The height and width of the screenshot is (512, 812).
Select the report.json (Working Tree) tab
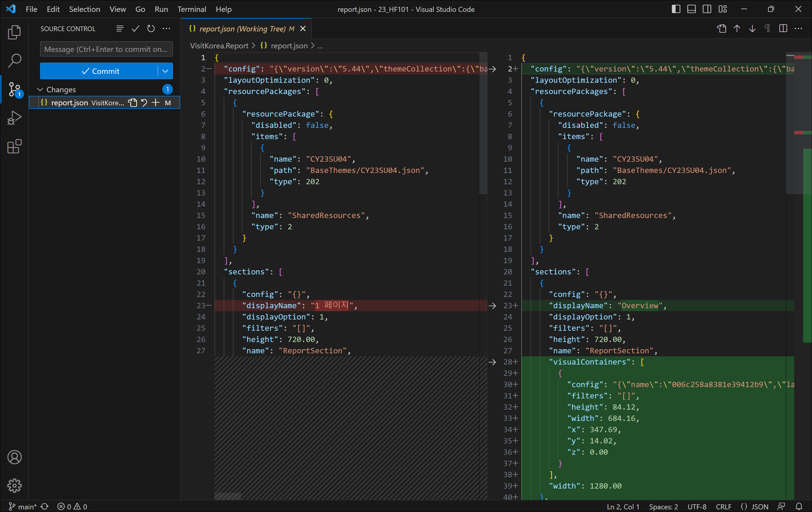242,29
